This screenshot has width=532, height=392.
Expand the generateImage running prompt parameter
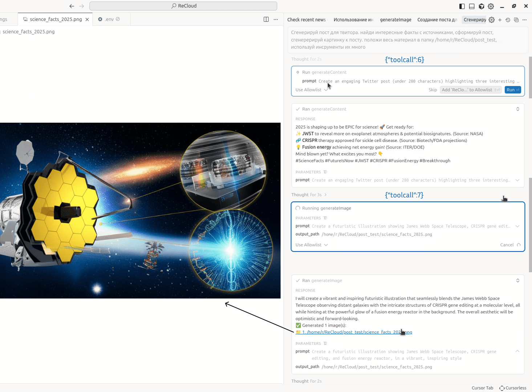(x=517, y=226)
